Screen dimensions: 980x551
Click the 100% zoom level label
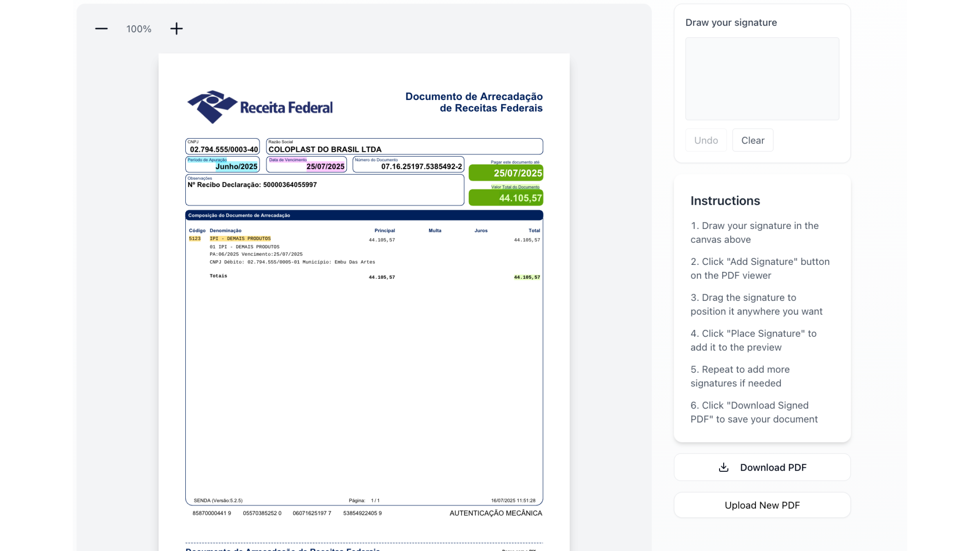coord(139,29)
